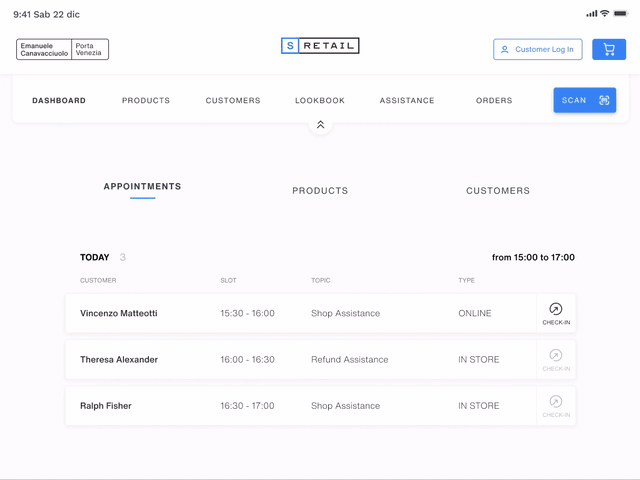Open the Dashboard menu item
Image resolution: width=640 pixels, height=480 pixels.
pos(59,101)
